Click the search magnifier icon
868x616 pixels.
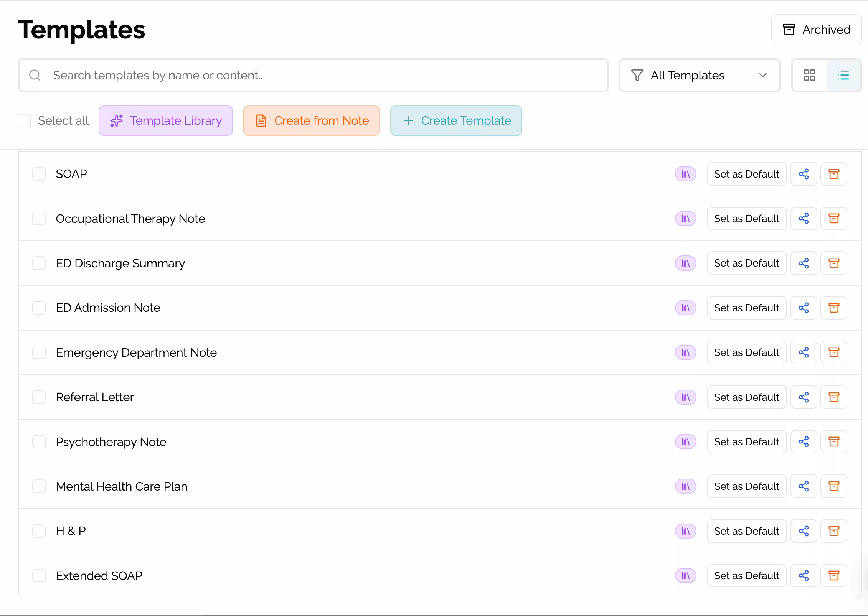(x=35, y=75)
